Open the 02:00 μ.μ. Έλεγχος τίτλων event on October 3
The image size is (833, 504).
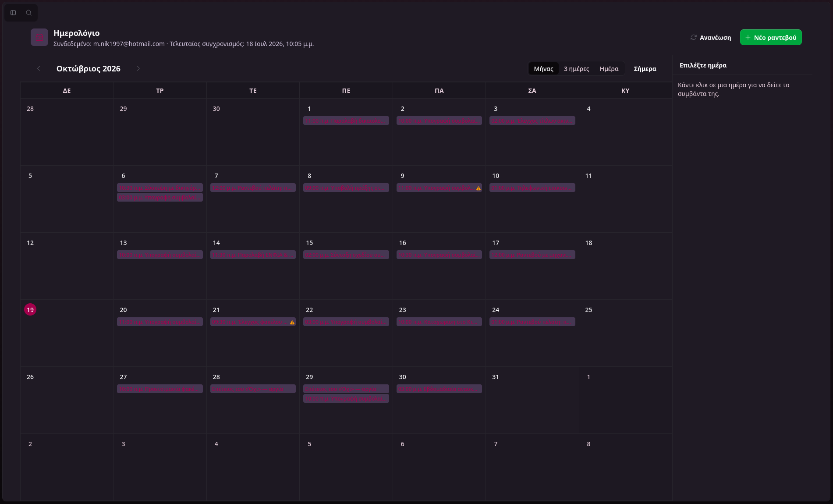point(532,121)
